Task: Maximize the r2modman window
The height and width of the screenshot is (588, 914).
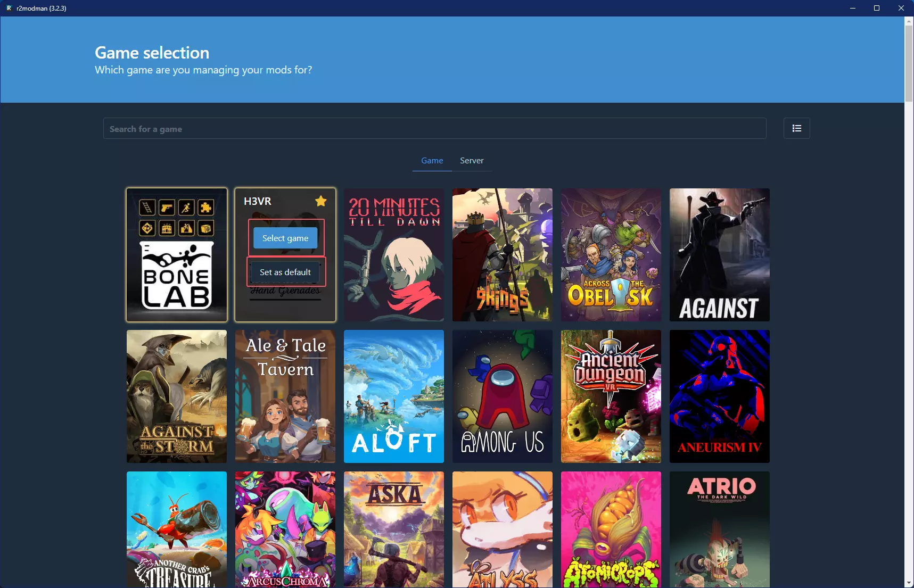Action: pyautogui.click(x=877, y=8)
